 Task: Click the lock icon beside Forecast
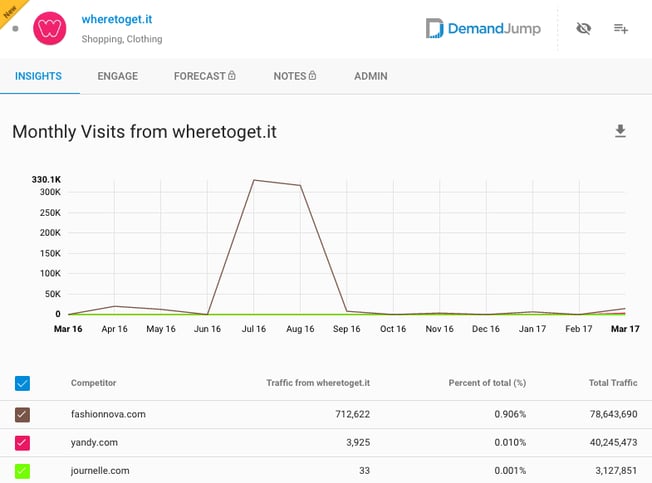tap(232, 75)
